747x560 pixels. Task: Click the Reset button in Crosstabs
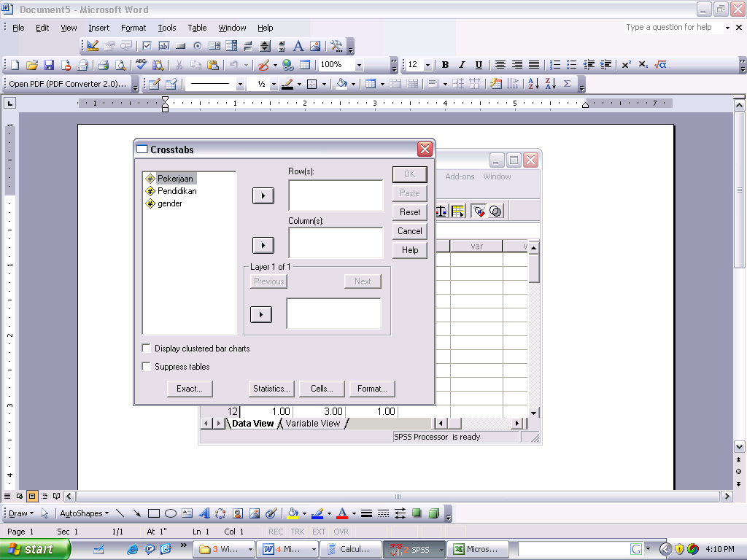pos(410,212)
